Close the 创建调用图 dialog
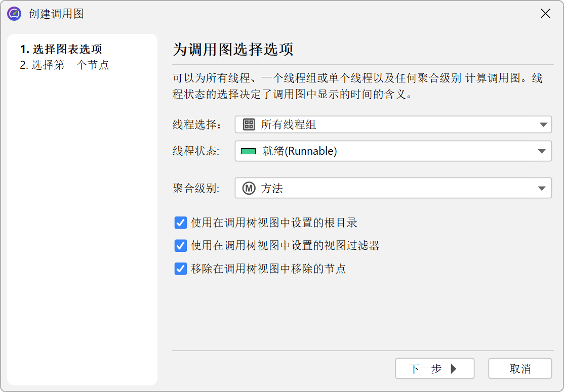 pyautogui.click(x=545, y=14)
